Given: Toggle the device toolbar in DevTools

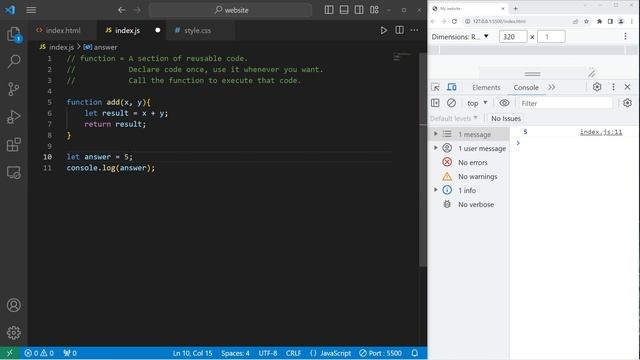Looking at the screenshot, I should (x=451, y=87).
